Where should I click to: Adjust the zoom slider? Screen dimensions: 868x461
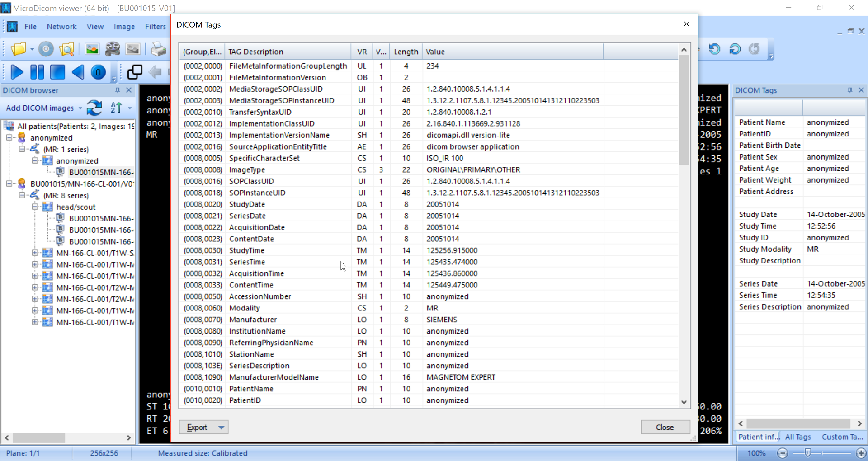pos(808,453)
